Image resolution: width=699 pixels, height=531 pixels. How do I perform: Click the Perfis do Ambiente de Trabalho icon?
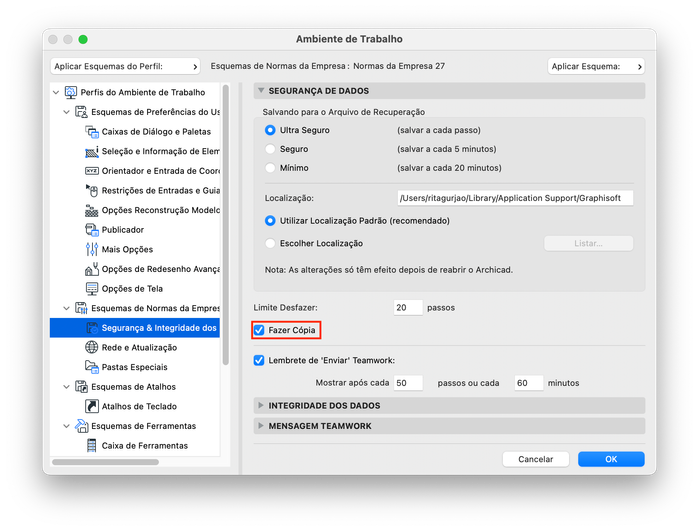click(x=71, y=92)
